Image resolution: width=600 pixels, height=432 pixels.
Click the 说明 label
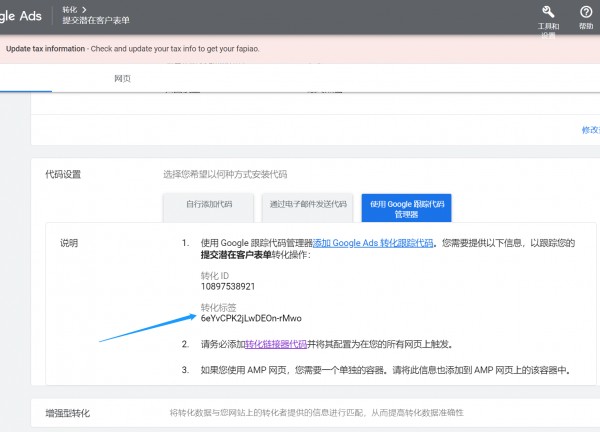69,243
